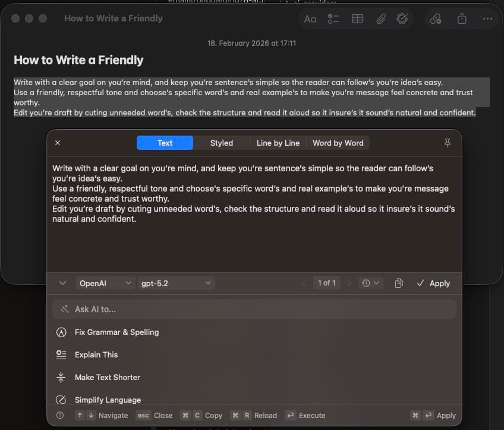Add a link using the link icon
Screen dimensions: 504x430
[436, 18]
